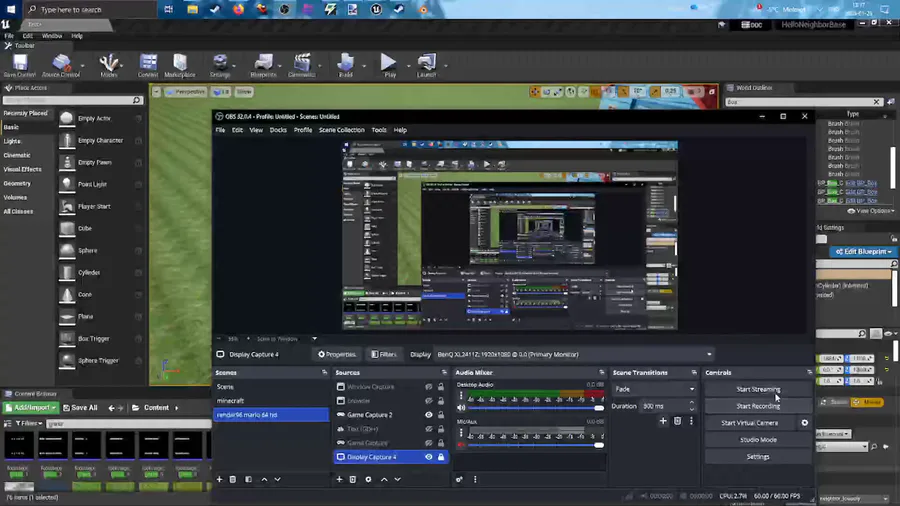The width and height of the screenshot is (900, 506).
Task: Move the selected source up
Action: point(384,479)
